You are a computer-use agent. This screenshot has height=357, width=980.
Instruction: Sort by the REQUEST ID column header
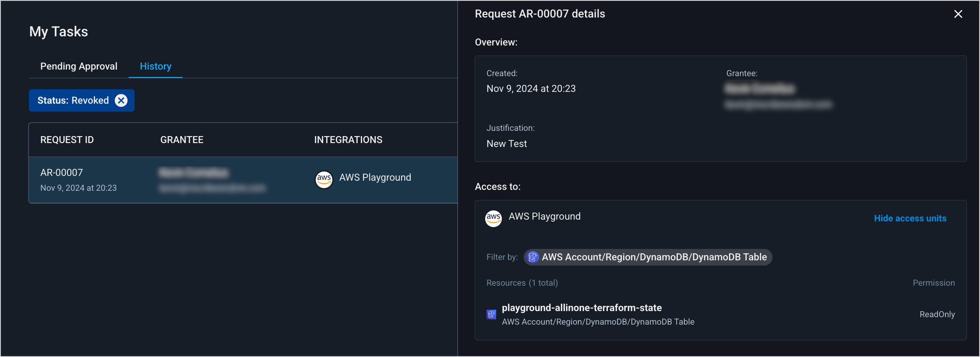(67, 140)
